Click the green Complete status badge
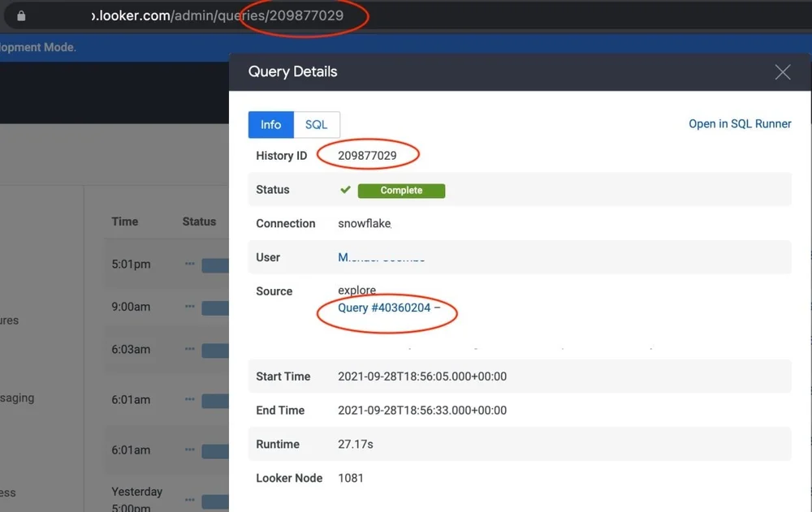 click(x=401, y=191)
